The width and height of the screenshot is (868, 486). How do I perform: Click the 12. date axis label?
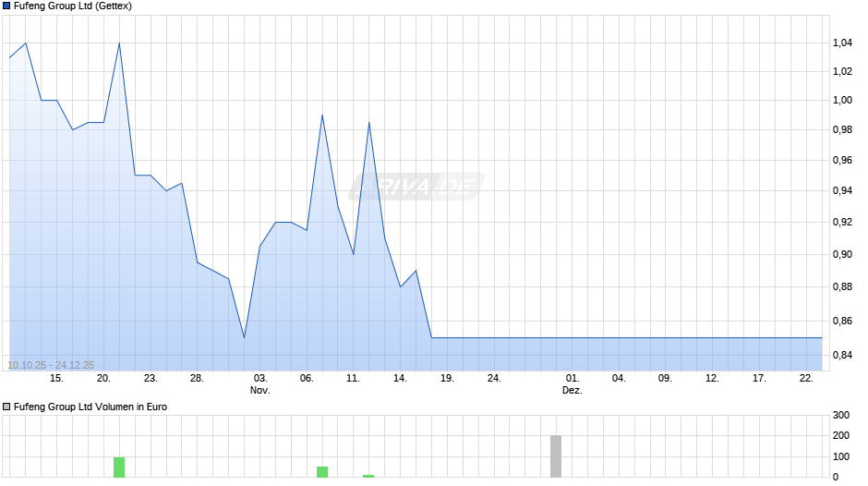coord(713,379)
